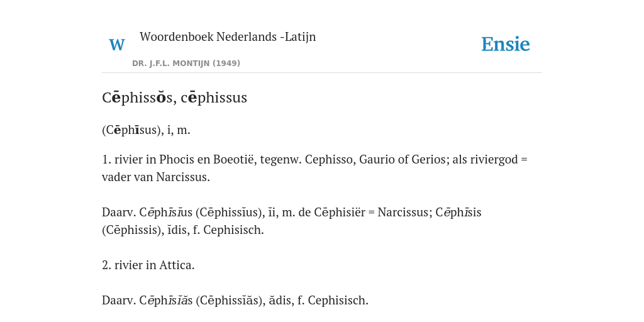The image size is (644, 322).
Task: Click '(Cēphissis), ĭdis, f. Cephisisch' line
Action: tap(183, 230)
